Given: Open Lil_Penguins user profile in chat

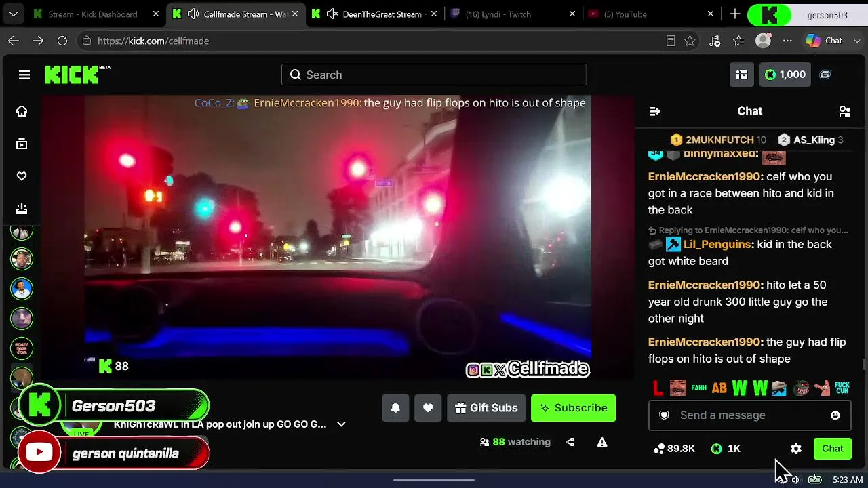Looking at the screenshot, I should (x=717, y=244).
